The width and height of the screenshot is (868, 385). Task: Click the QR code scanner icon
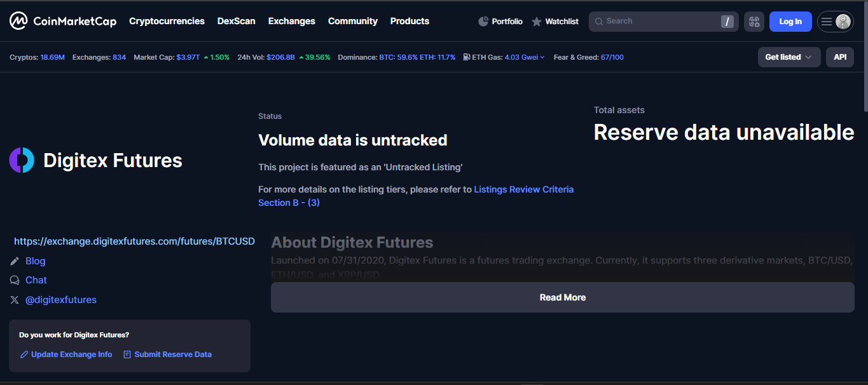click(x=754, y=22)
